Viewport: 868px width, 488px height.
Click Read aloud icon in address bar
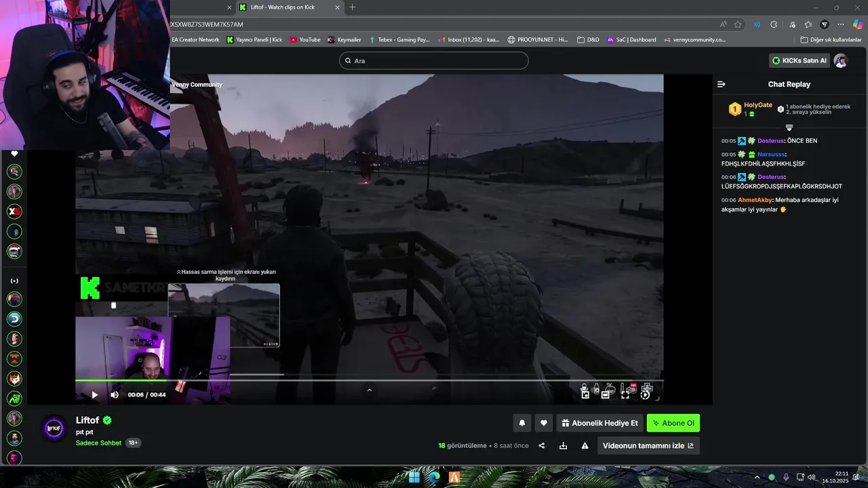coord(724,24)
